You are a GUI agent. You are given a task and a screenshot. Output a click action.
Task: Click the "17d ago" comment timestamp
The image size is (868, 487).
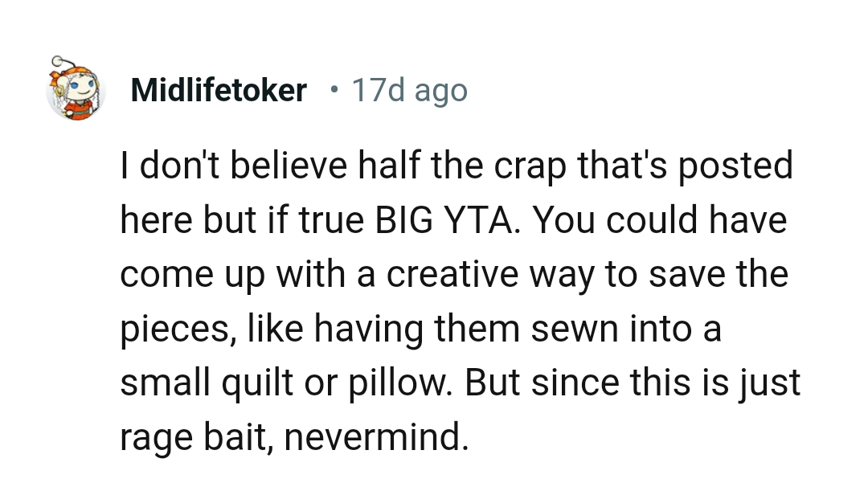[x=409, y=91]
